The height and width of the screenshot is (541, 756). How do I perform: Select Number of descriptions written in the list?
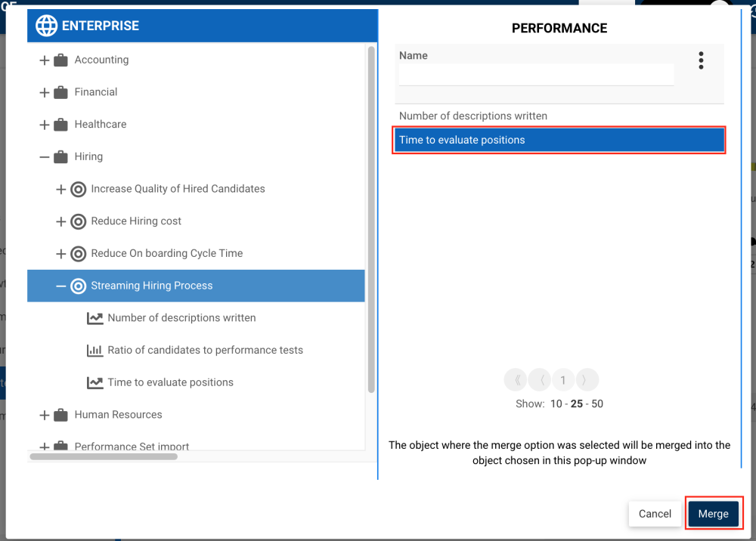tap(472, 116)
